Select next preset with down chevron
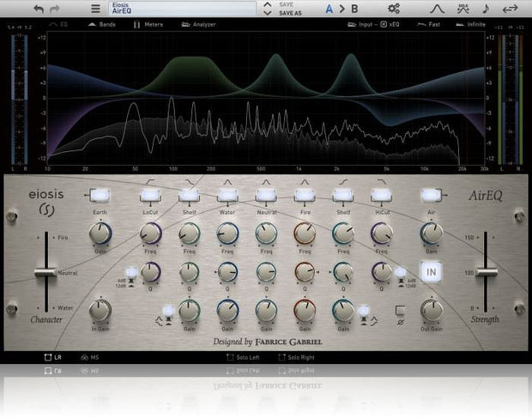Screen dimensions: 532x418 [268, 13]
